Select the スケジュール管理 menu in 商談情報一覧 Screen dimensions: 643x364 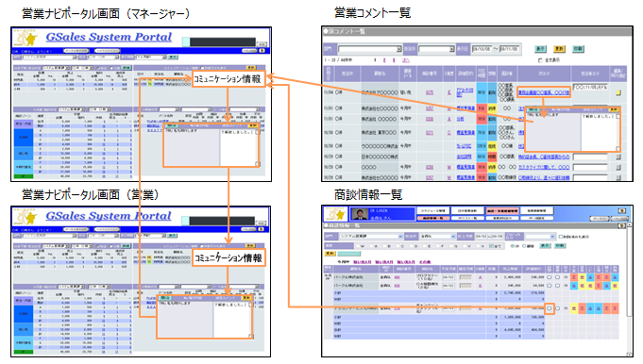433,210
